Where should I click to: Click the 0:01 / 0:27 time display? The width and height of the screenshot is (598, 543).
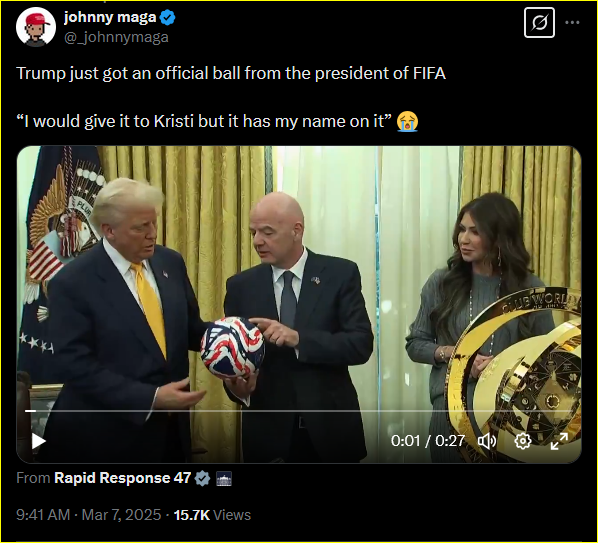click(x=428, y=441)
